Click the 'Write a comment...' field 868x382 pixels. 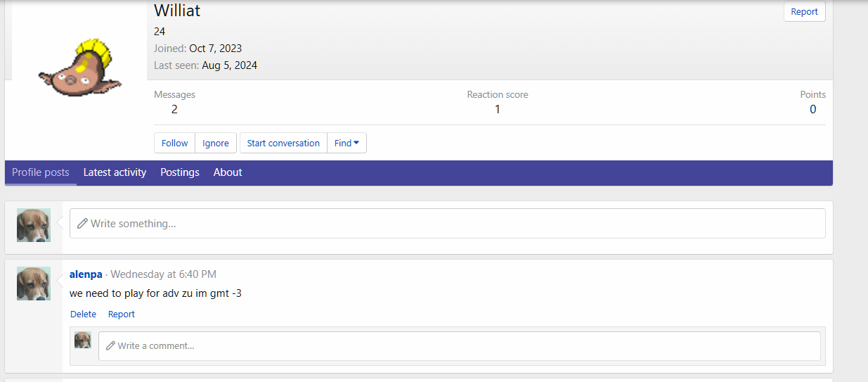tap(459, 345)
